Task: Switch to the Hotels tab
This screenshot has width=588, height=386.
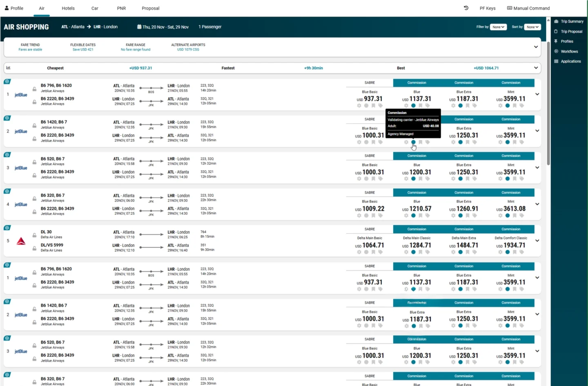Action: click(68, 8)
